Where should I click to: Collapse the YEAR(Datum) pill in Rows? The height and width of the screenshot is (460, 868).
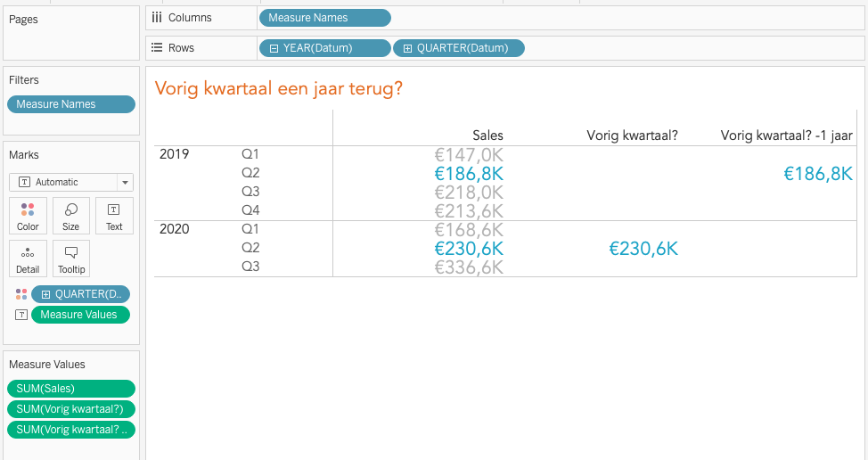pyautogui.click(x=274, y=48)
